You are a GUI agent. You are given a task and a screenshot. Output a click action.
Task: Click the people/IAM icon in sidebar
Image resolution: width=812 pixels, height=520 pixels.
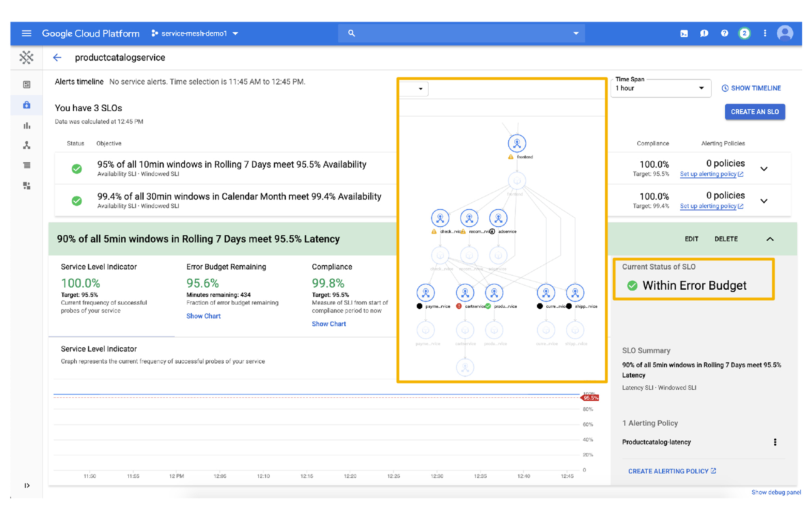[x=27, y=145]
